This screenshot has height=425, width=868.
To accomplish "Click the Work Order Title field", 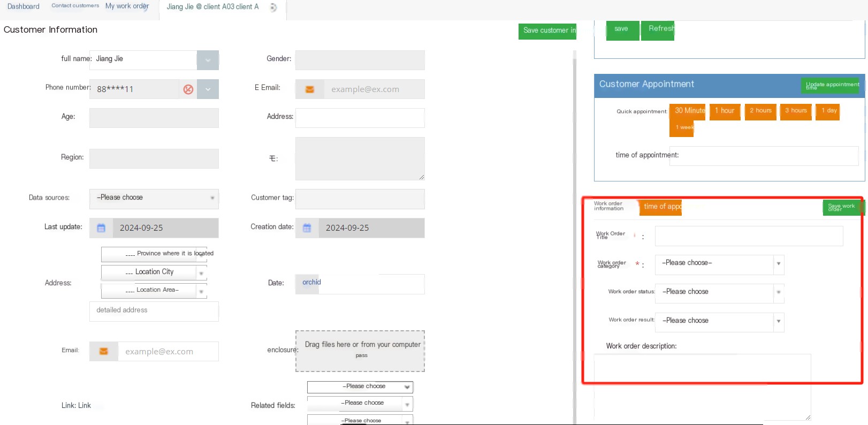I will (x=749, y=236).
